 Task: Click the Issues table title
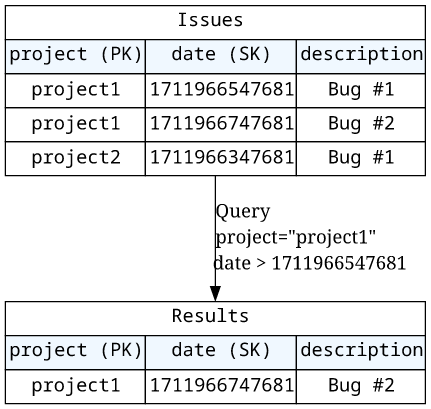point(215,22)
